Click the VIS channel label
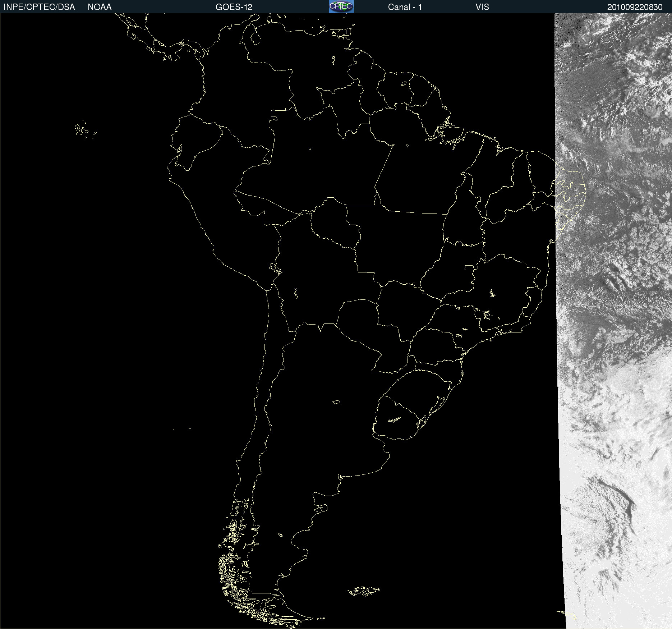The image size is (672, 629). (x=482, y=7)
